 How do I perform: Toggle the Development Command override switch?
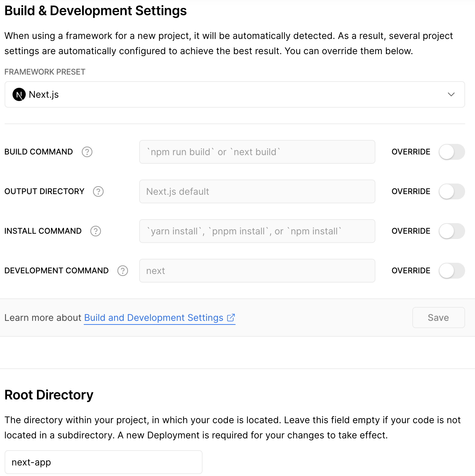point(452,271)
